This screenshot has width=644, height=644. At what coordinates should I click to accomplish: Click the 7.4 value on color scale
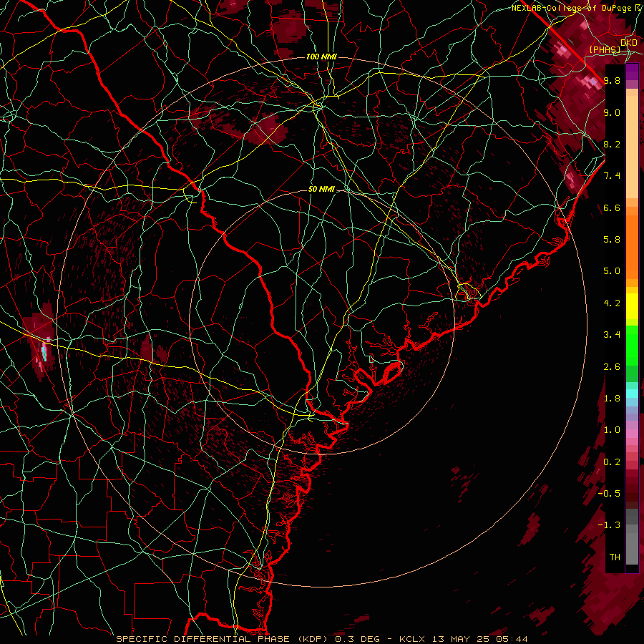pos(612,176)
